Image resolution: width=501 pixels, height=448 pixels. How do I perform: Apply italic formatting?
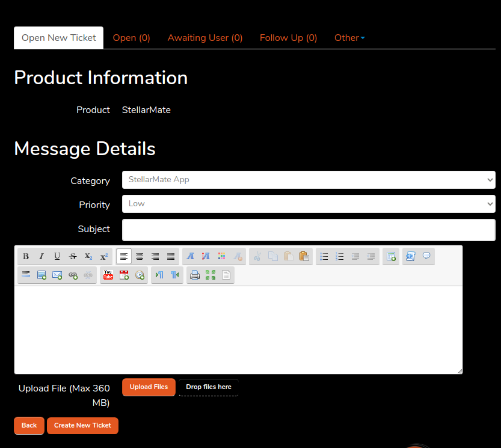[x=41, y=256]
